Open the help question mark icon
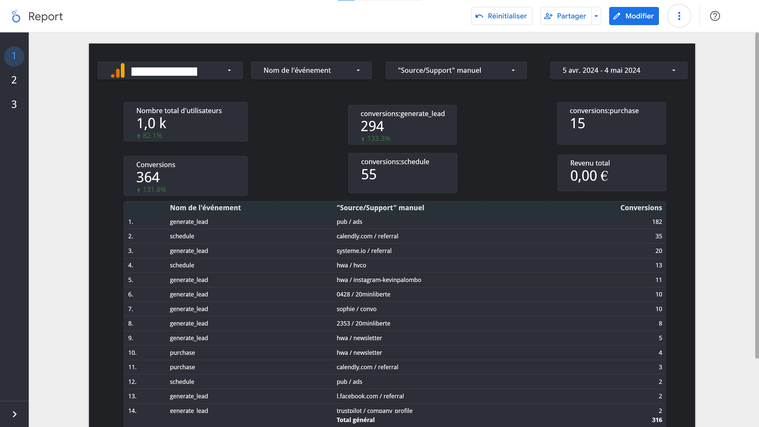The height and width of the screenshot is (427, 759). [715, 16]
